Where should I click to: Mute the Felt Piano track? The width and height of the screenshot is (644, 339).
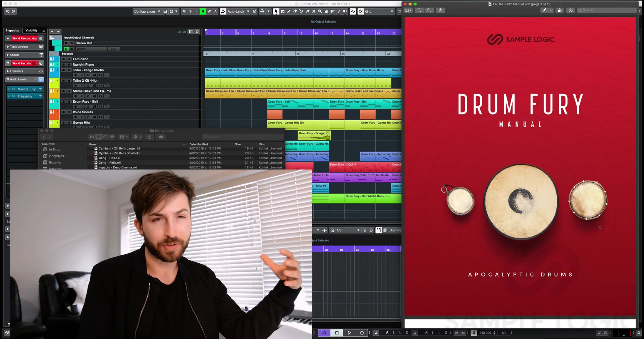[x=63, y=59]
